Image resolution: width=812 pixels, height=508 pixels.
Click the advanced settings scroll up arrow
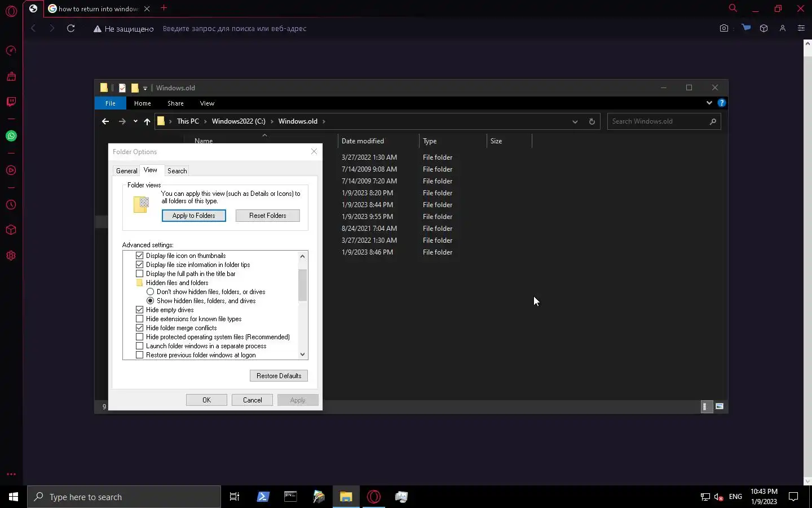303,256
